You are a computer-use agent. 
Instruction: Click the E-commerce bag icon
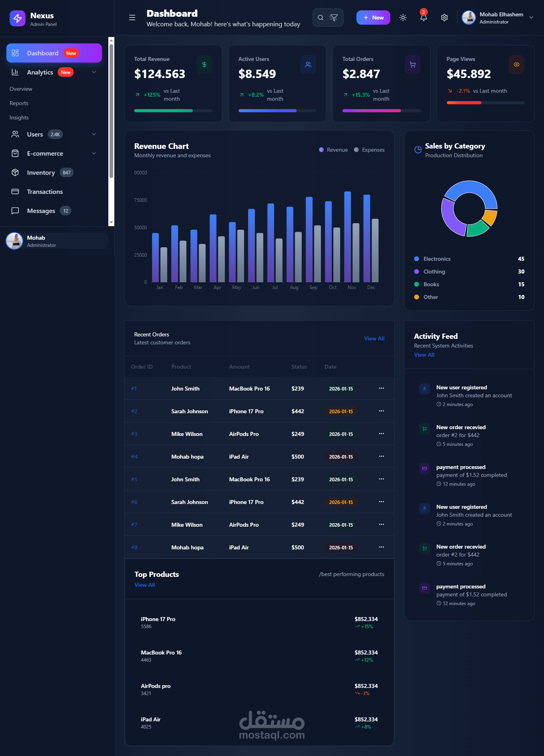(15, 153)
